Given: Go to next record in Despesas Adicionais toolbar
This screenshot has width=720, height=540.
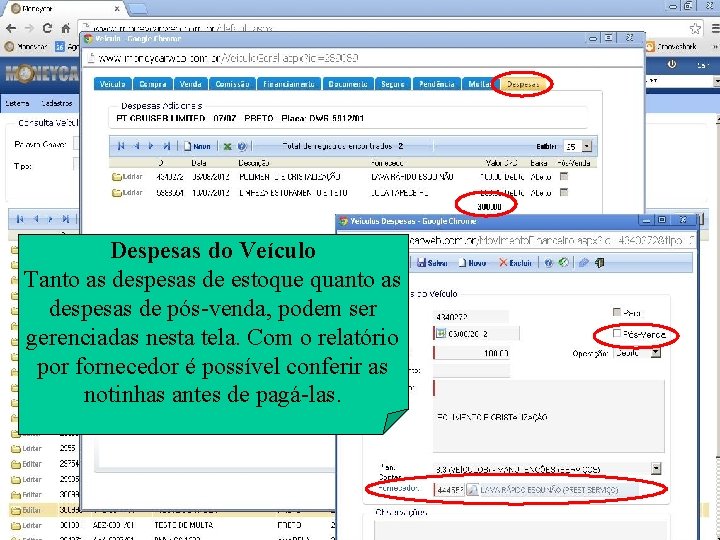Looking at the screenshot, I should coord(151,146).
